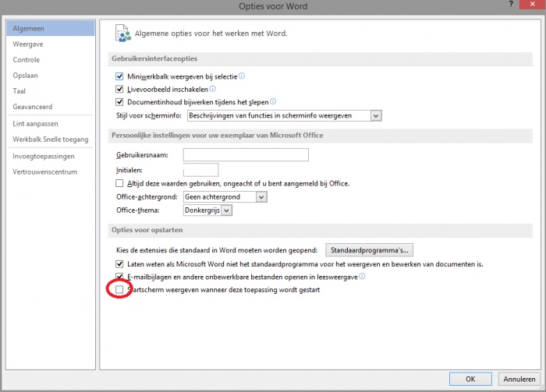Open Werkbalk Snelle toegang settings
This screenshot has width=546, height=392.
(x=51, y=139)
